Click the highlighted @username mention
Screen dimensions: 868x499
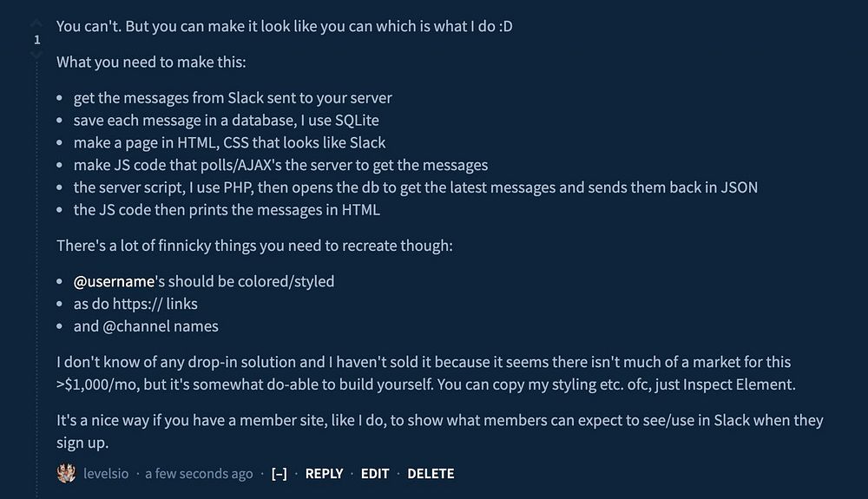(114, 281)
